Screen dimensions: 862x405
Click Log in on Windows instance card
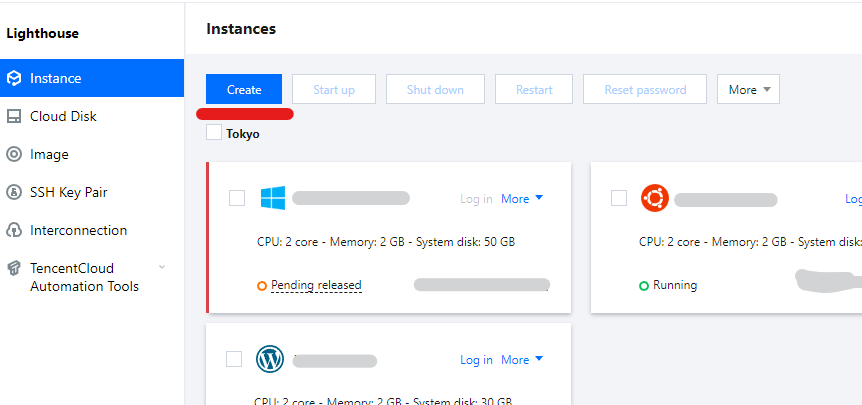tap(476, 199)
